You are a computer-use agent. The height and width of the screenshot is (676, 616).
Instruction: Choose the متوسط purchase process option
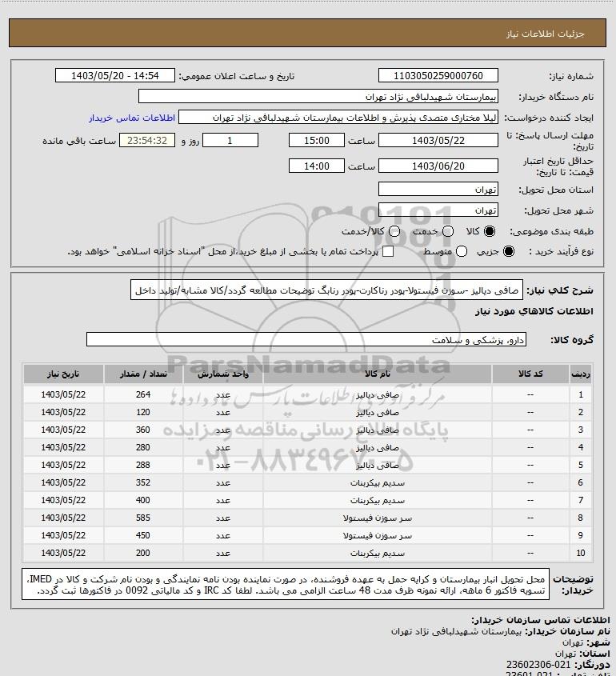tap(462, 251)
